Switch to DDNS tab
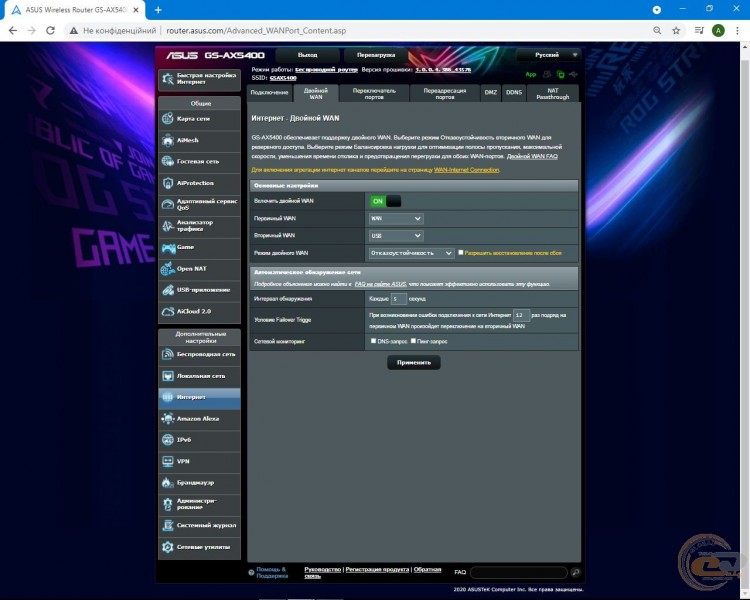The image size is (750, 600). [x=514, y=93]
